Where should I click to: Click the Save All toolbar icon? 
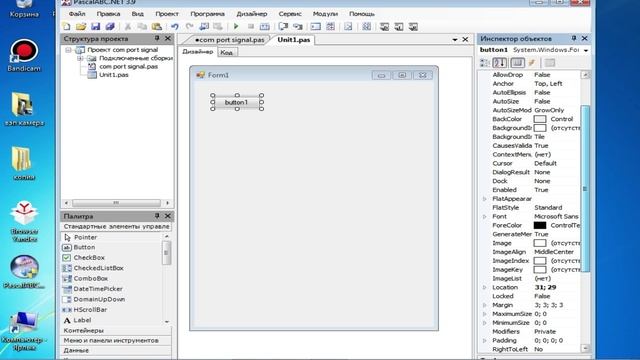[x=110, y=27]
